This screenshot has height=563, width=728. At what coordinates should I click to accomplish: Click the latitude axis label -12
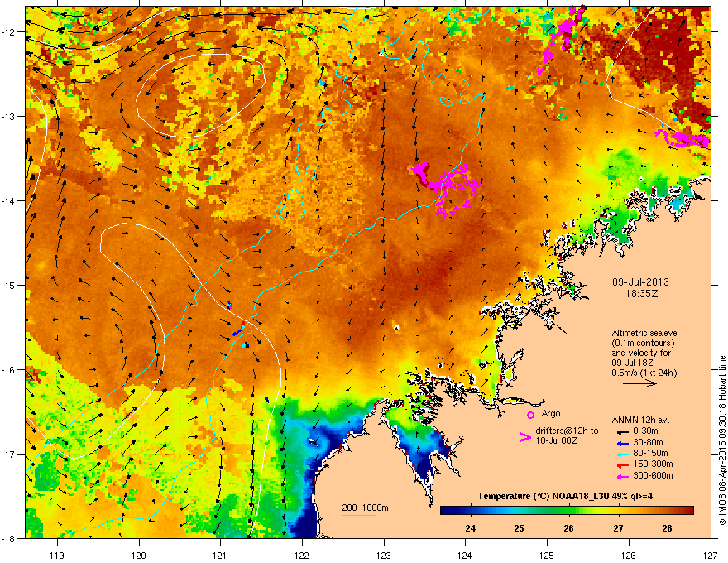pos(8,32)
